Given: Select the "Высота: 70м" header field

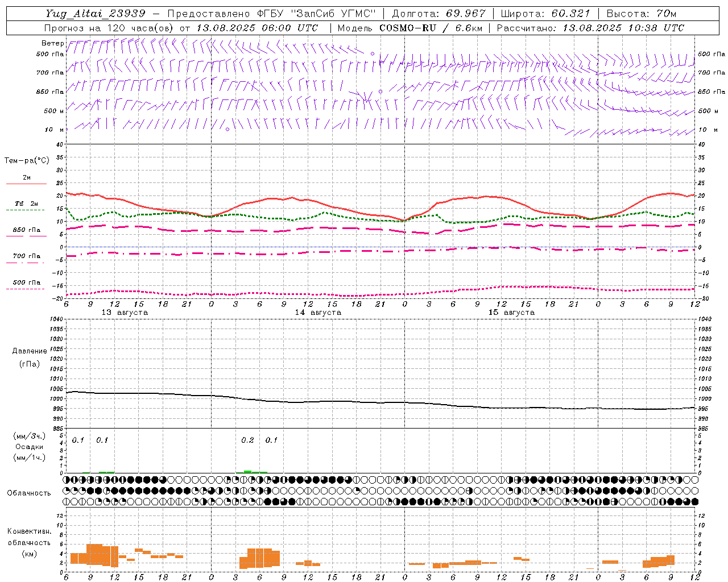Looking at the screenshot, I should point(641,14).
